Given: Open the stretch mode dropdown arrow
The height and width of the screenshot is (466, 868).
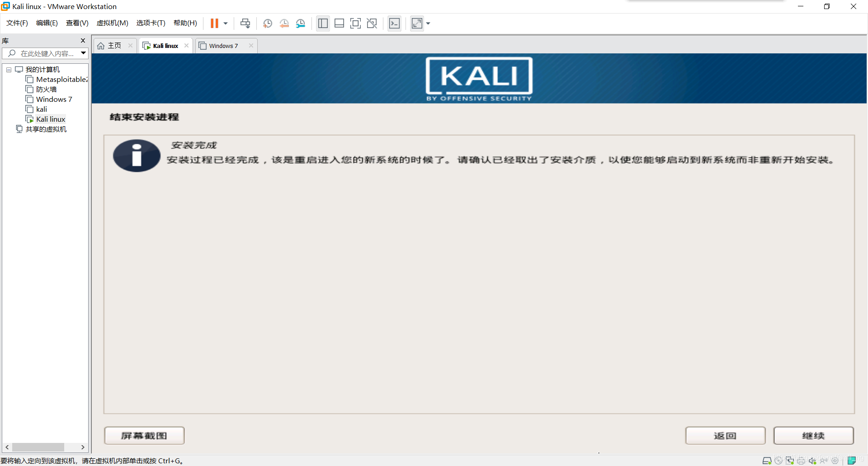Looking at the screenshot, I should 428,23.
